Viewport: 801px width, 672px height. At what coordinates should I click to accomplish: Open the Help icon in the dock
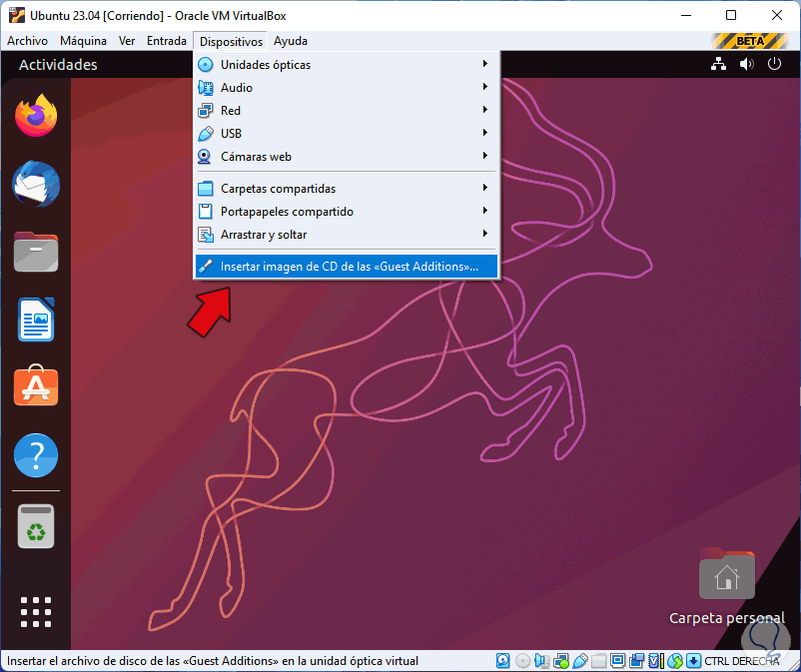36,455
